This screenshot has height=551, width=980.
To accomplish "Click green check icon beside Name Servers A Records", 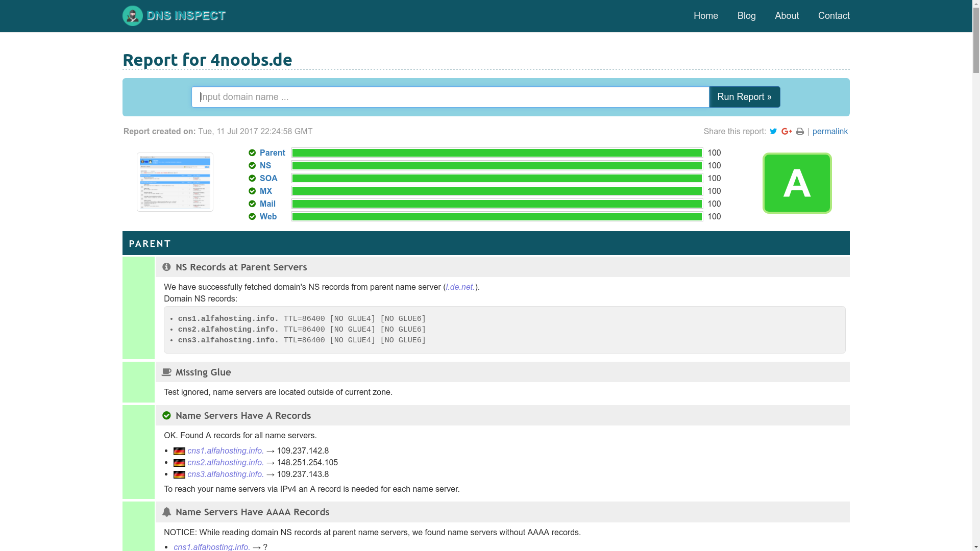I will point(166,416).
